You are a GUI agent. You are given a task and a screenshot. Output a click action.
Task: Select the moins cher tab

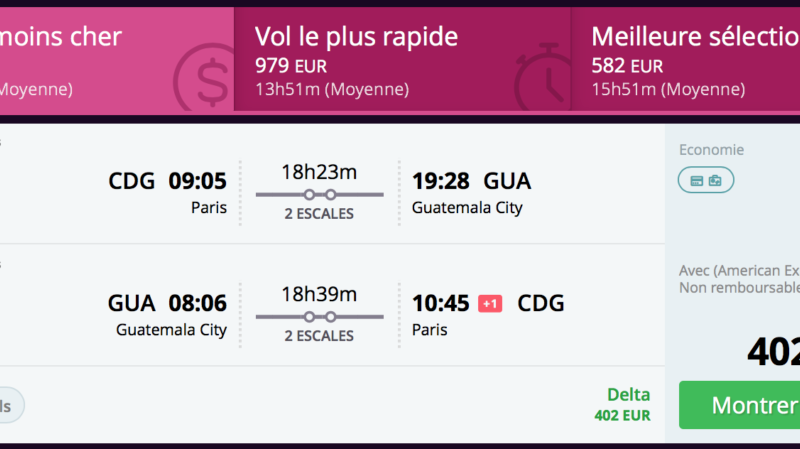click(117, 60)
